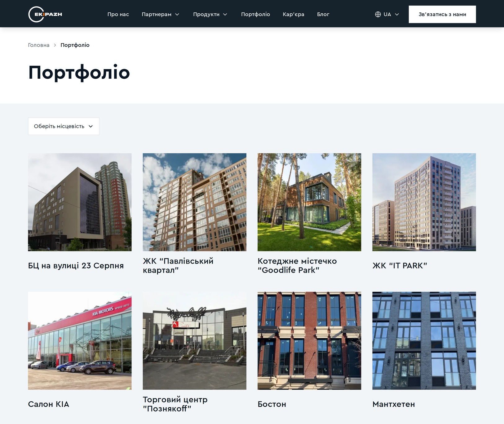Image resolution: width=504 pixels, height=424 pixels.
Task: Open the UA language dropdown
Action: coord(387,14)
